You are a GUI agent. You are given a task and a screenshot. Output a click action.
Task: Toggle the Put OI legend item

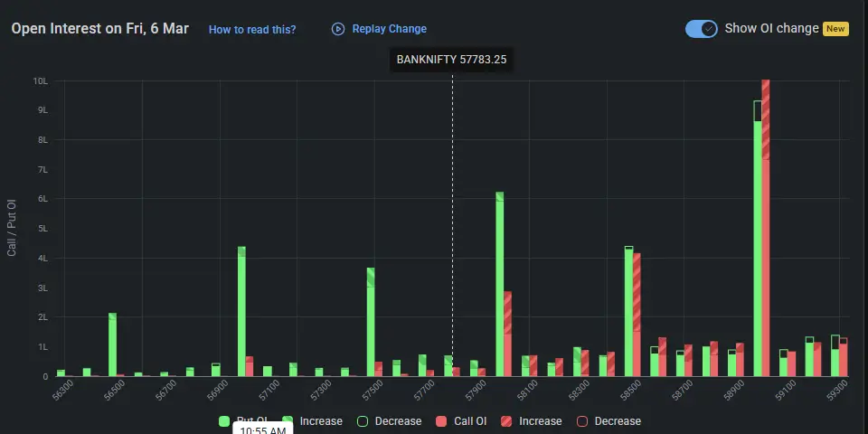243,421
